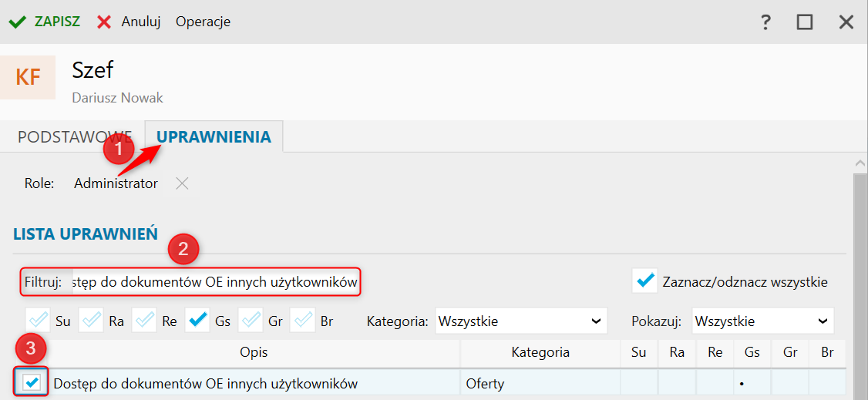Toggle Zaznacz/odznacz wszystkie checkbox
The height and width of the screenshot is (400, 868).
pyautogui.click(x=644, y=281)
